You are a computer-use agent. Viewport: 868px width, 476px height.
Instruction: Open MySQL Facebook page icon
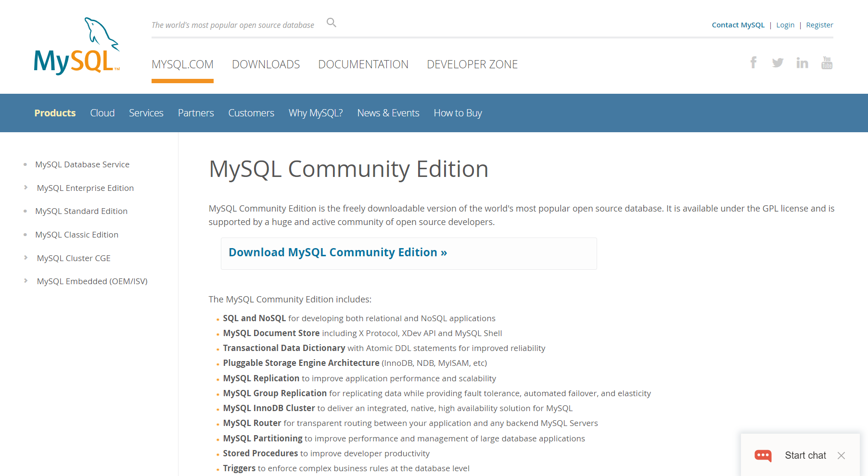click(x=753, y=63)
